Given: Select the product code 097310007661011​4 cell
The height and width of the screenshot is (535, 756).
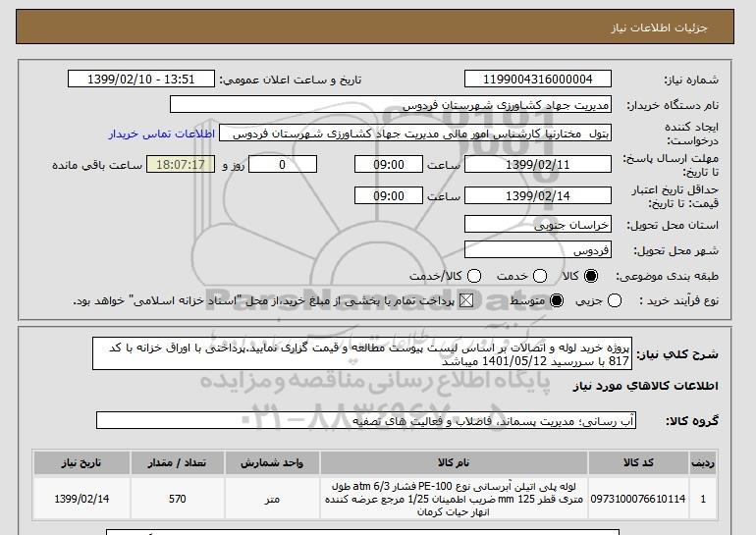Looking at the screenshot, I should [638, 499].
